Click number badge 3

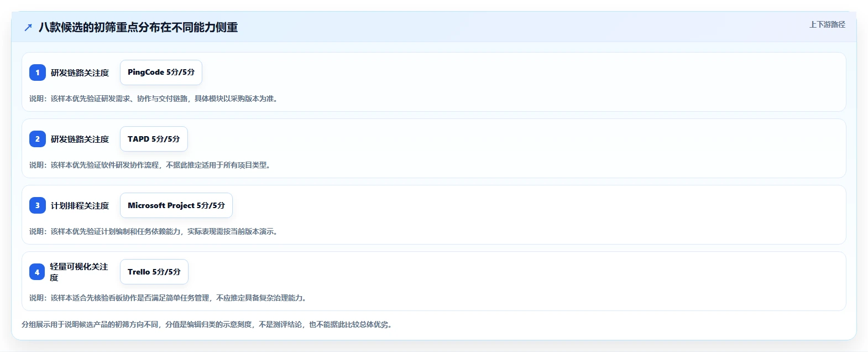point(38,205)
